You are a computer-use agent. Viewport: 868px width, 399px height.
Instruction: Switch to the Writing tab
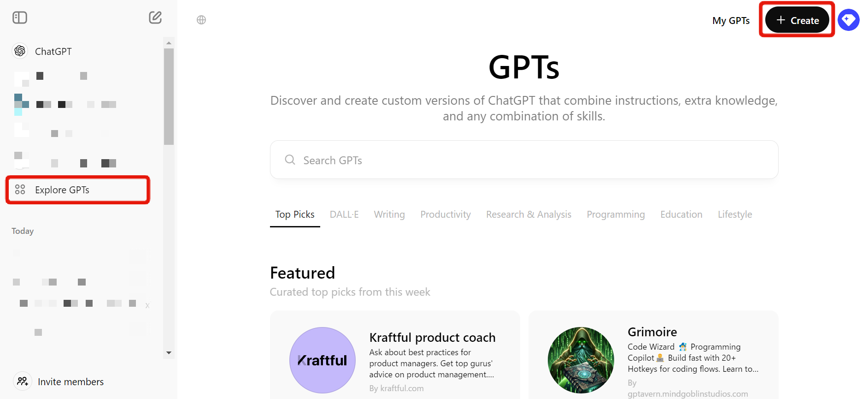point(389,214)
